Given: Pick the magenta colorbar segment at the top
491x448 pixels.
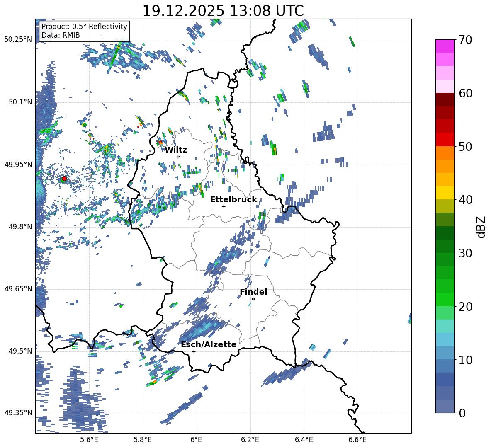Looking at the screenshot, I should [445, 46].
